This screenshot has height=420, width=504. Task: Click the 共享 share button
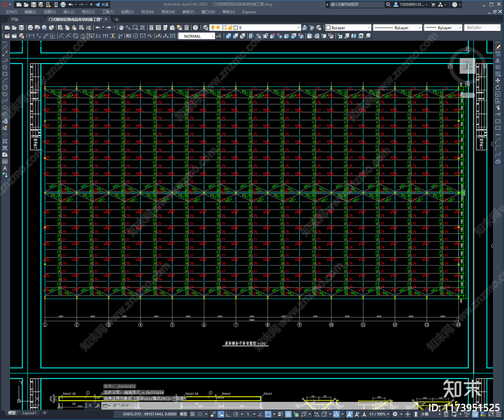(102, 4)
